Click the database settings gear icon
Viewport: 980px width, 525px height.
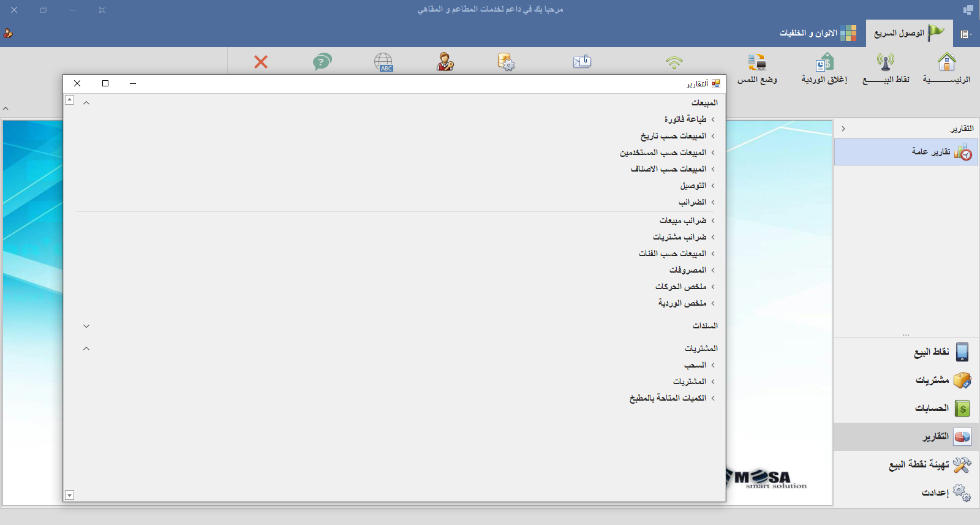[x=506, y=62]
